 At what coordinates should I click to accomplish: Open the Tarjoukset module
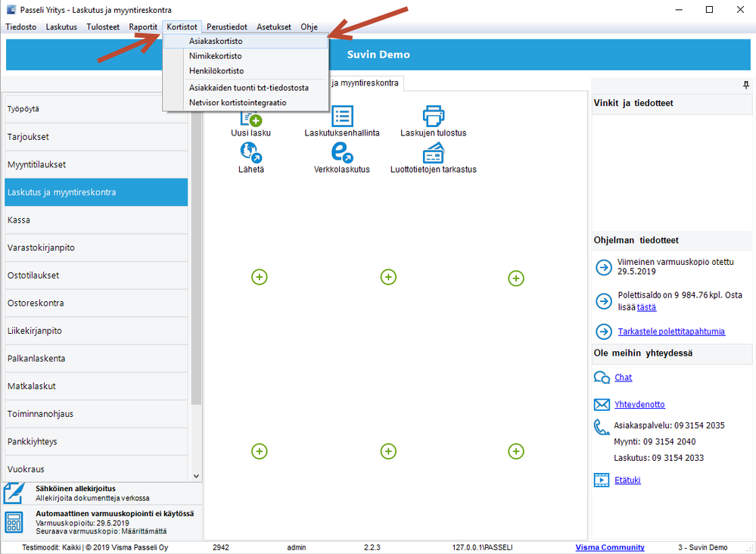[96, 137]
